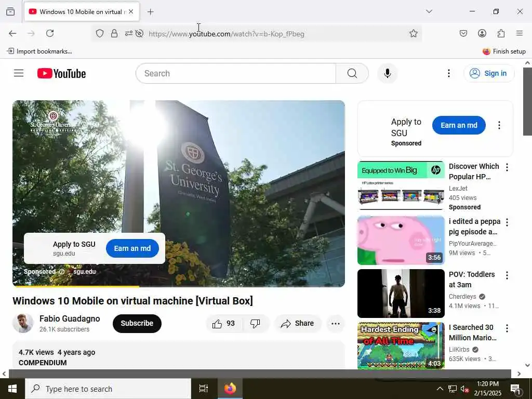Open more actions ellipsis under video
The width and height of the screenshot is (532, 399).
(x=335, y=323)
